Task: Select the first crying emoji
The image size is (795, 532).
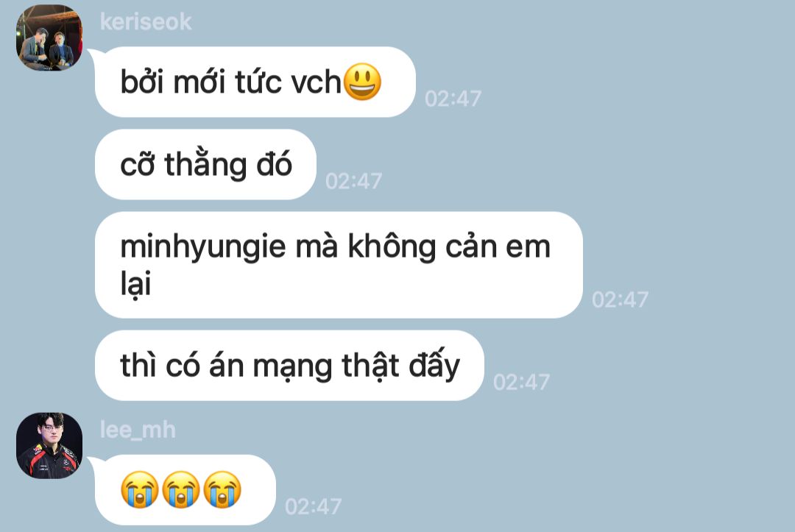Action: (x=139, y=489)
